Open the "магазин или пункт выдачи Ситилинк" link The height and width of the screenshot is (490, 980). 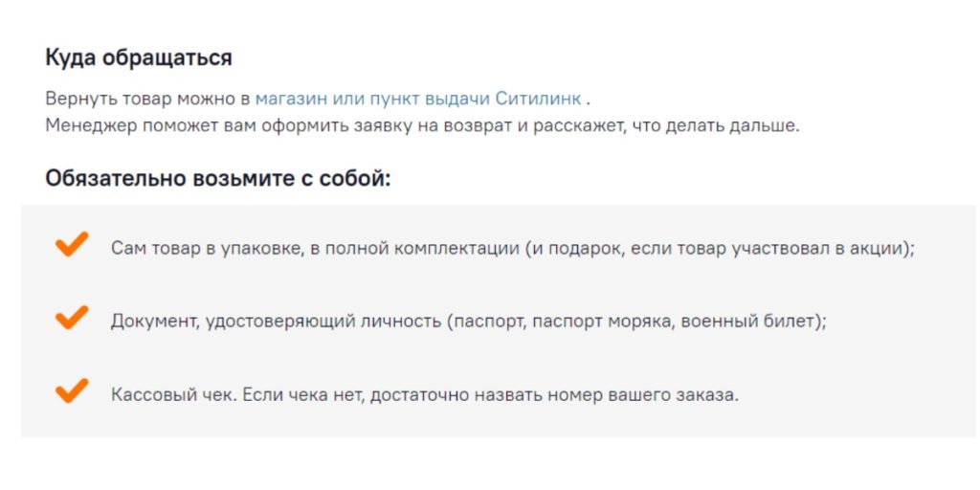[418, 99]
